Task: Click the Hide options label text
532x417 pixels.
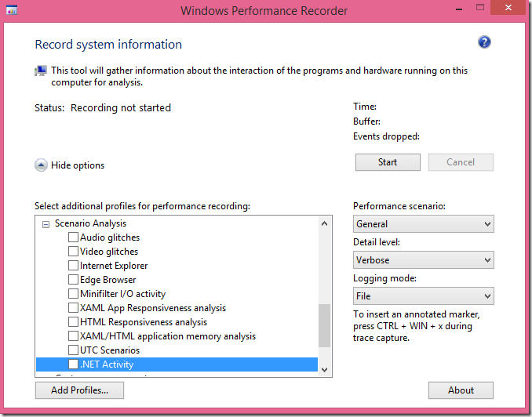Action: click(x=78, y=165)
